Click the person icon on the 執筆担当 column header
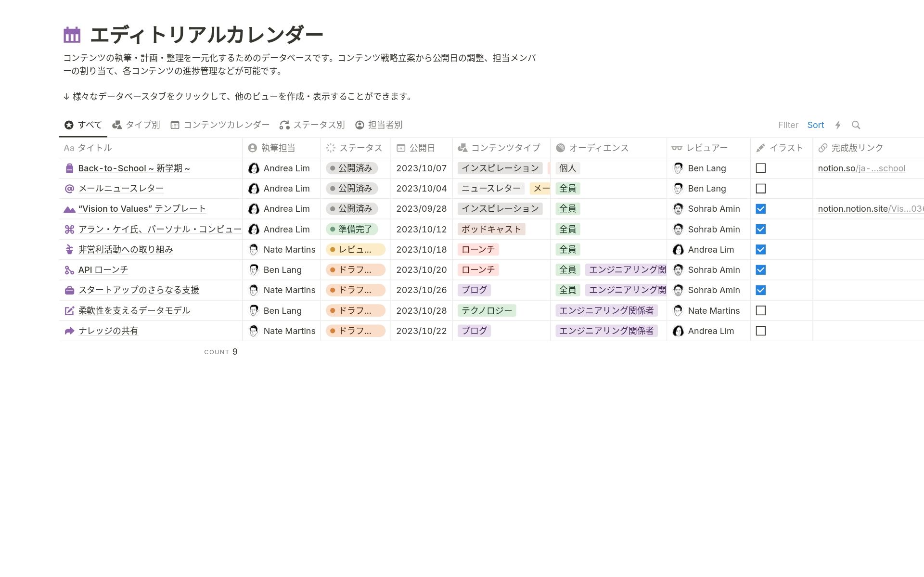Viewport: 924px width, 577px height. click(252, 148)
